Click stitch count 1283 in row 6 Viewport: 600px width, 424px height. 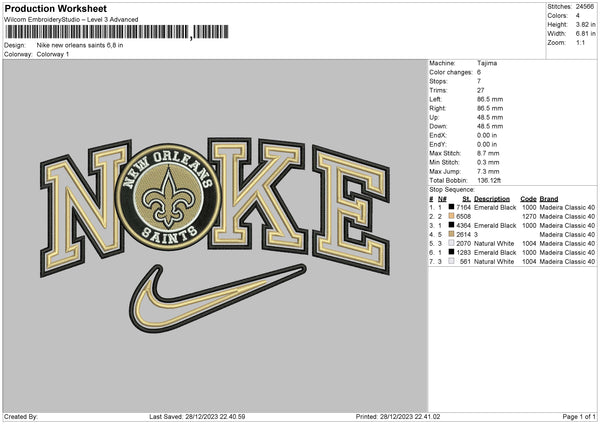[463, 253]
